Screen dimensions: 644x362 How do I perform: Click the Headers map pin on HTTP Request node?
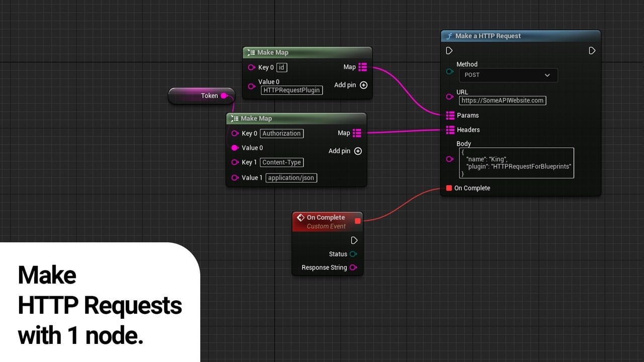tap(449, 130)
